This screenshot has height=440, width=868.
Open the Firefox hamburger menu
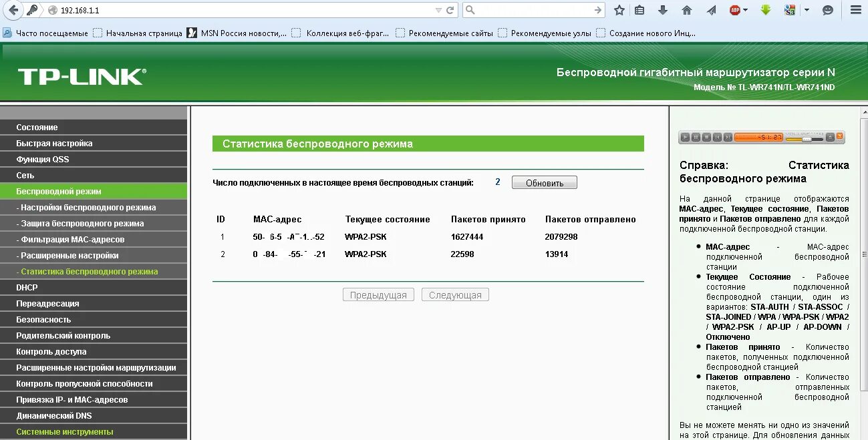point(855,10)
